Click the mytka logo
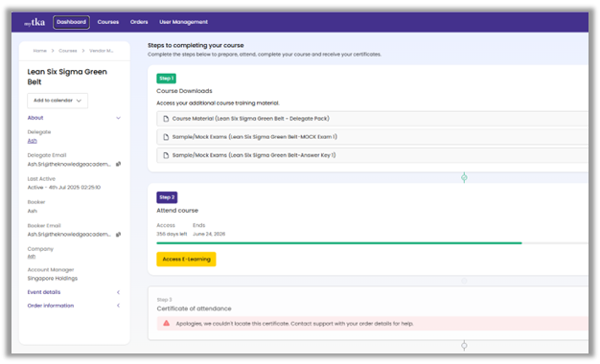600x364 pixels. coord(35,22)
